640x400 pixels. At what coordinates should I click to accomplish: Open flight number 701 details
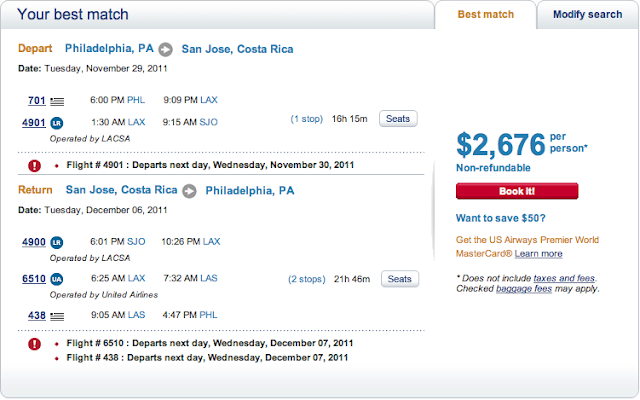[x=37, y=101]
